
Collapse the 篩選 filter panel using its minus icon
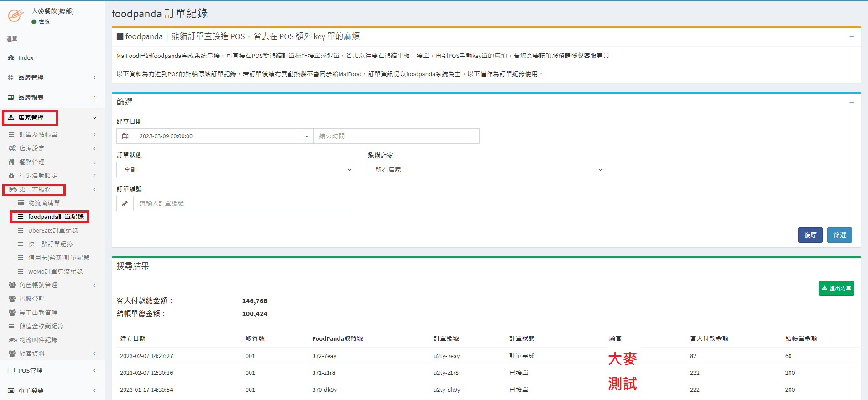pos(851,102)
